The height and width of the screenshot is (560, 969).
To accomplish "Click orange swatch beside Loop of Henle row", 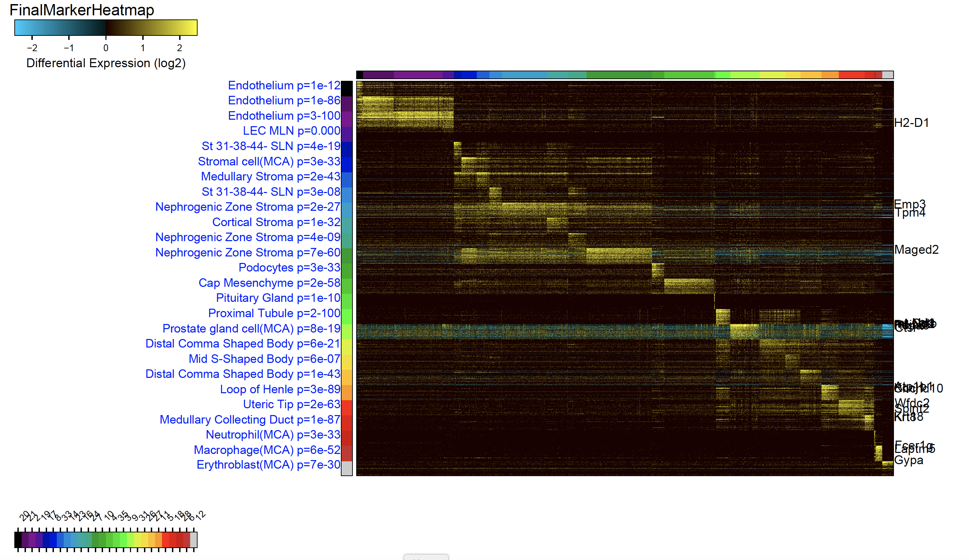I will coord(347,393).
